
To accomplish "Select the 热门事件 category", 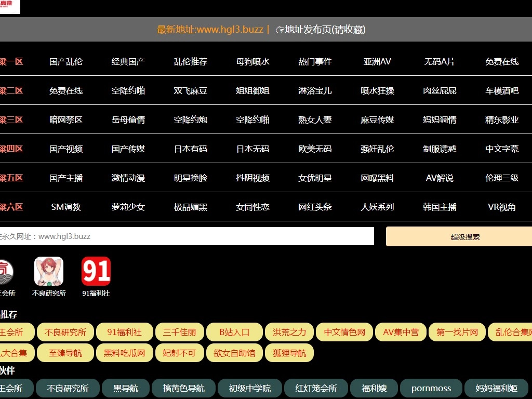I will point(315,61).
